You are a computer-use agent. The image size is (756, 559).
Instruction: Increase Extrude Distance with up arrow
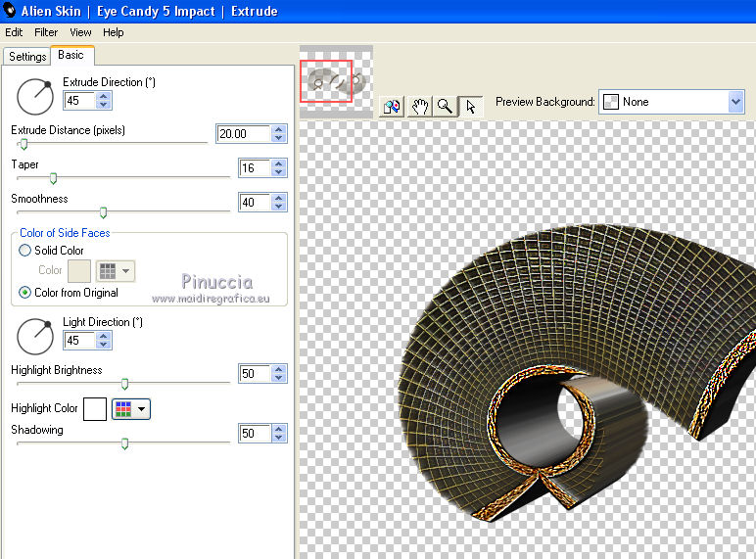(279, 129)
